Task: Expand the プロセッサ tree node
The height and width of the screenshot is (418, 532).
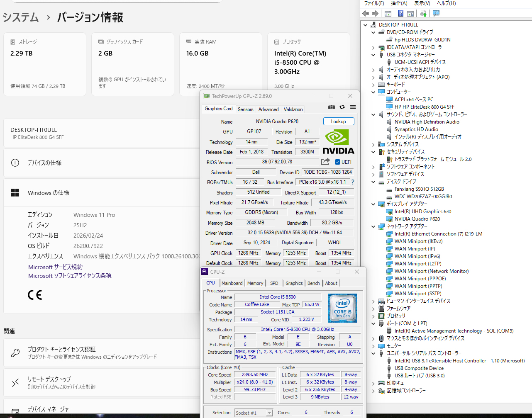Action: point(373,316)
